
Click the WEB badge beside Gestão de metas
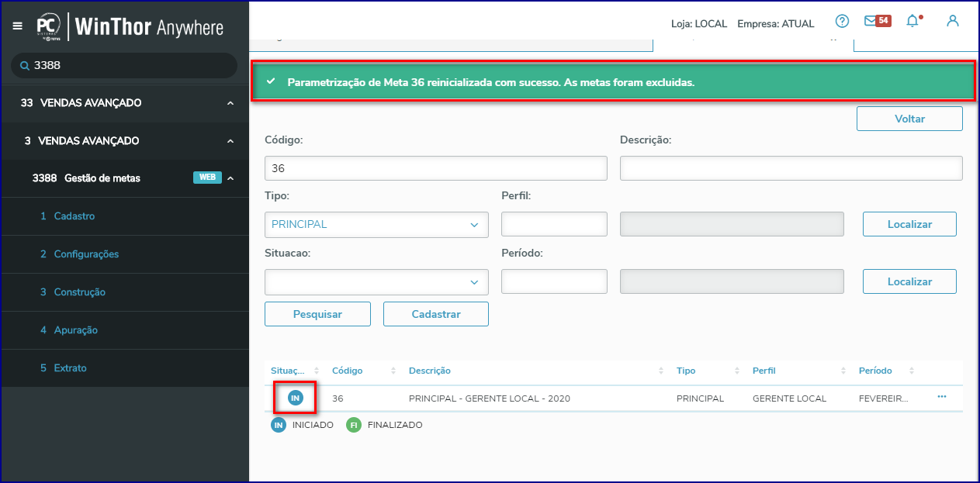[x=207, y=178]
